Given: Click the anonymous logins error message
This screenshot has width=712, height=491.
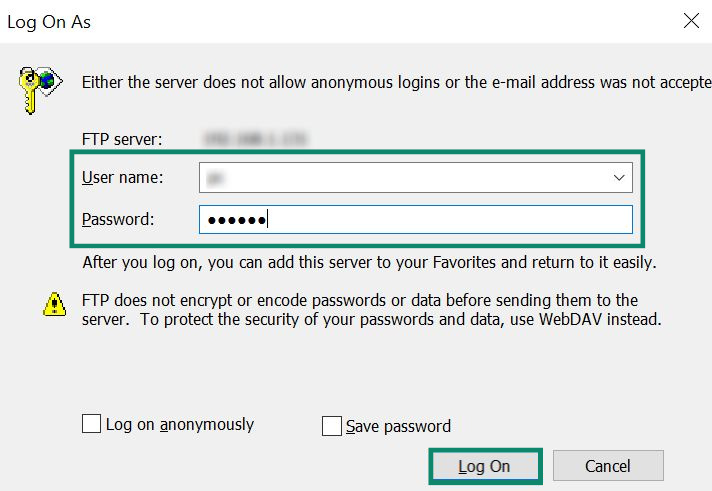Looking at the screenshot, I should pyautogui.click(x=396, y=83).
